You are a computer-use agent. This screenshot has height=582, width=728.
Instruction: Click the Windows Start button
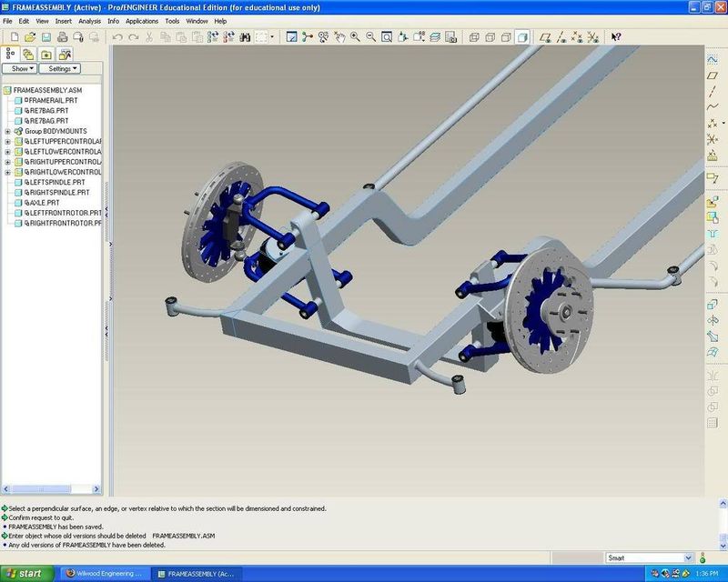[25, 574]
